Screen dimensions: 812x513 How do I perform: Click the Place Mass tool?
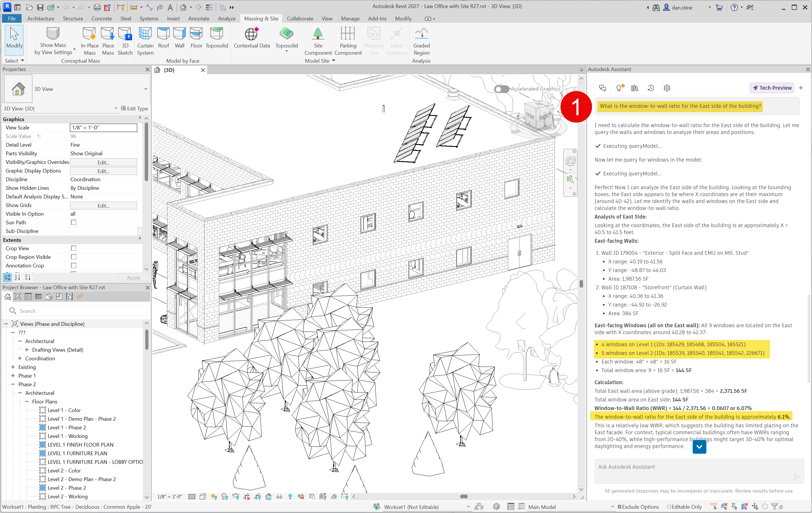(108, 41)
